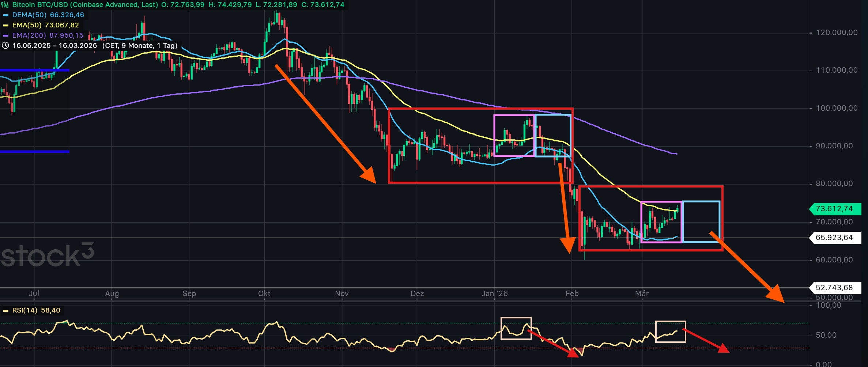Click the 16.06.2025 - 16.03.2026 date range
The image size is (868, 367).
point(55,46)
